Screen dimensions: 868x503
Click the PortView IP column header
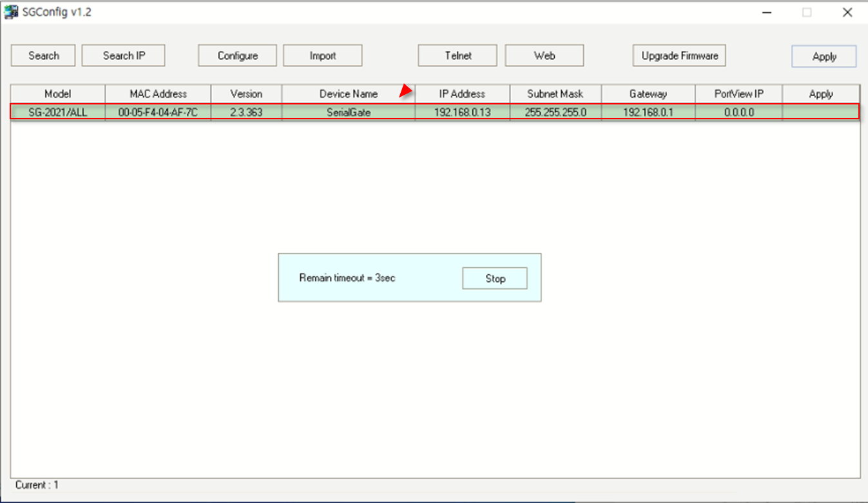[738, 94]
